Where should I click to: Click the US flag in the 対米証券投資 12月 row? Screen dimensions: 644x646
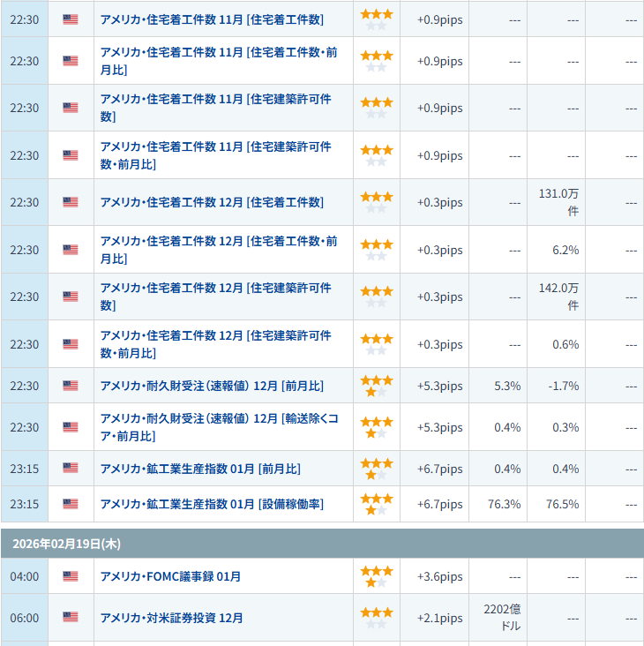[x=71, y=617]
